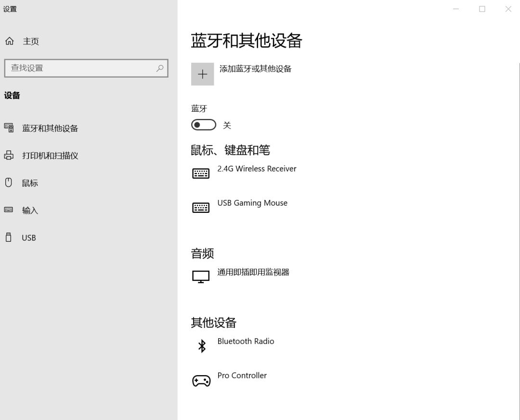Turn on the 蓝牙 toggle switch

[x=204, y=125]
